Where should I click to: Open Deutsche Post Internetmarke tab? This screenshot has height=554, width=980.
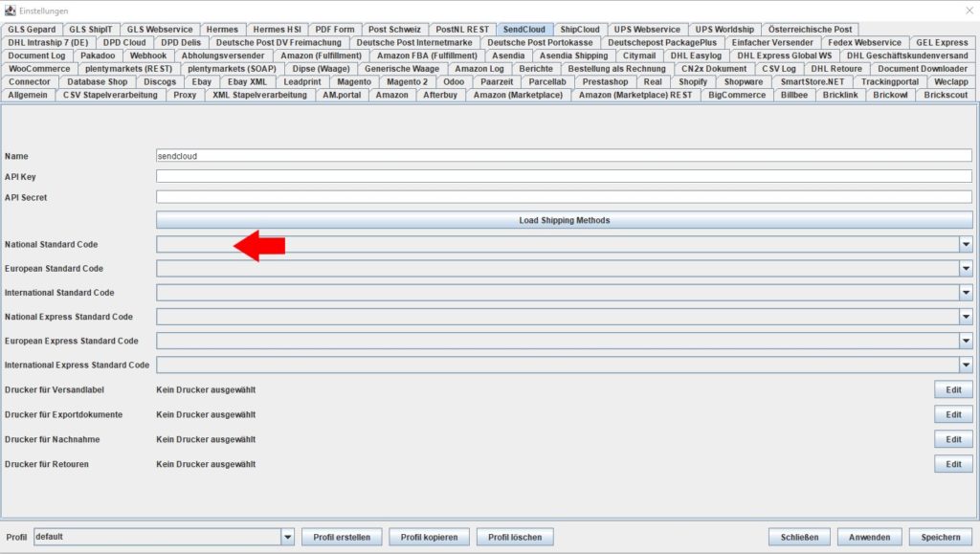coord(414,42)
